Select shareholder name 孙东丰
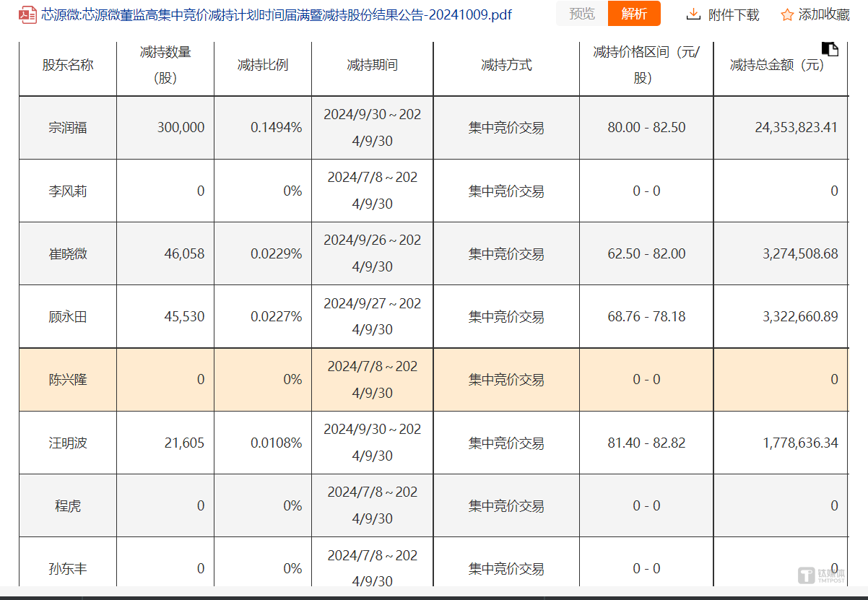Viewport: 868px width, 600px height. point(68,568)
